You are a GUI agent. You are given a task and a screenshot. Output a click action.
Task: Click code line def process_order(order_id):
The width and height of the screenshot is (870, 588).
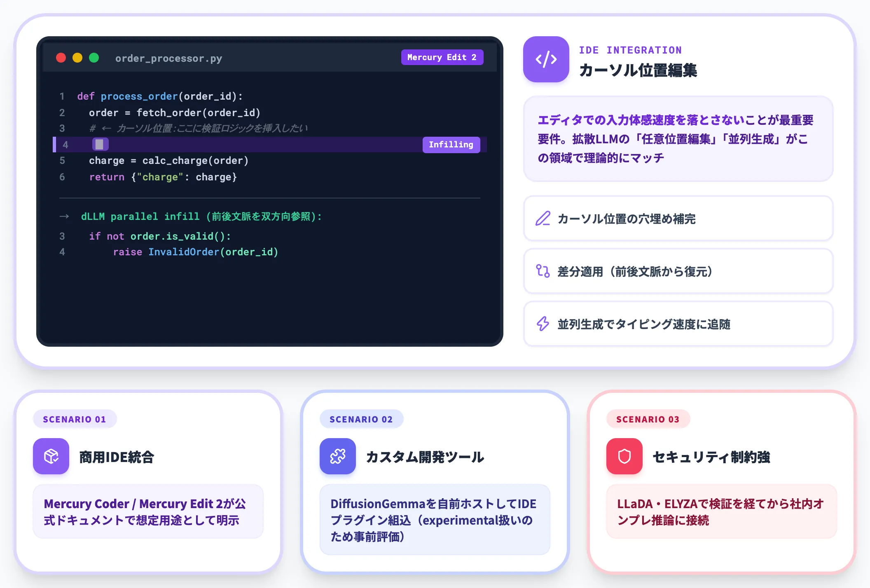tap(160, 96)
